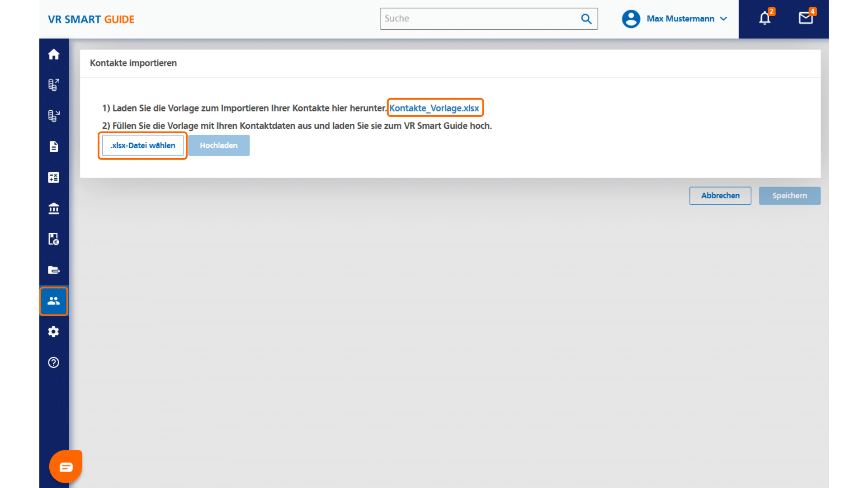The image size is (868, 488).
Task: View notifications via the bell icon
Action: point(765,19)
